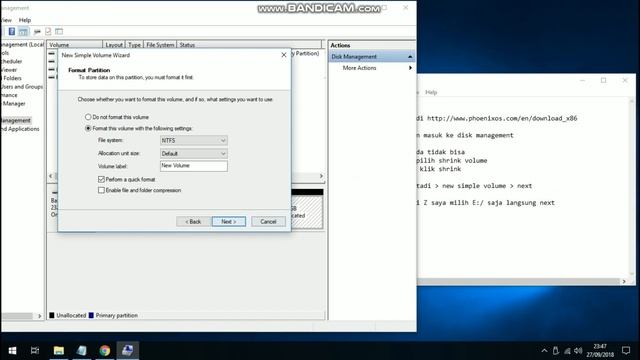640x360 pixels.
Task: Click the USB safely remove tray icon
Action: pyautogui.click(x=556, y=351)
